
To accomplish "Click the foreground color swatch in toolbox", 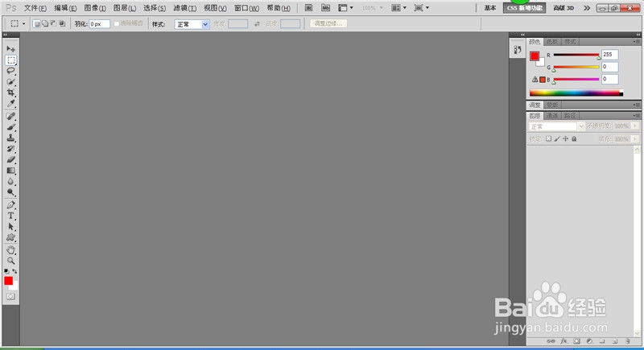I will 9,281.
